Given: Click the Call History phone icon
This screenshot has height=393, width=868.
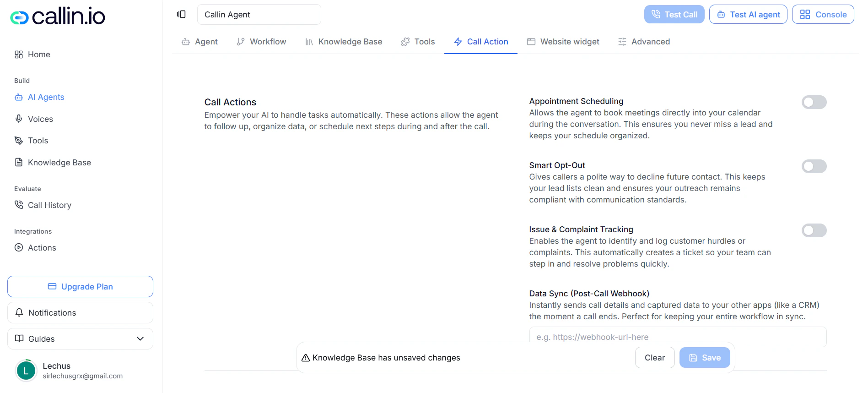Looking at the screenshot, I should pyautogui.click(x=19, y=205).
